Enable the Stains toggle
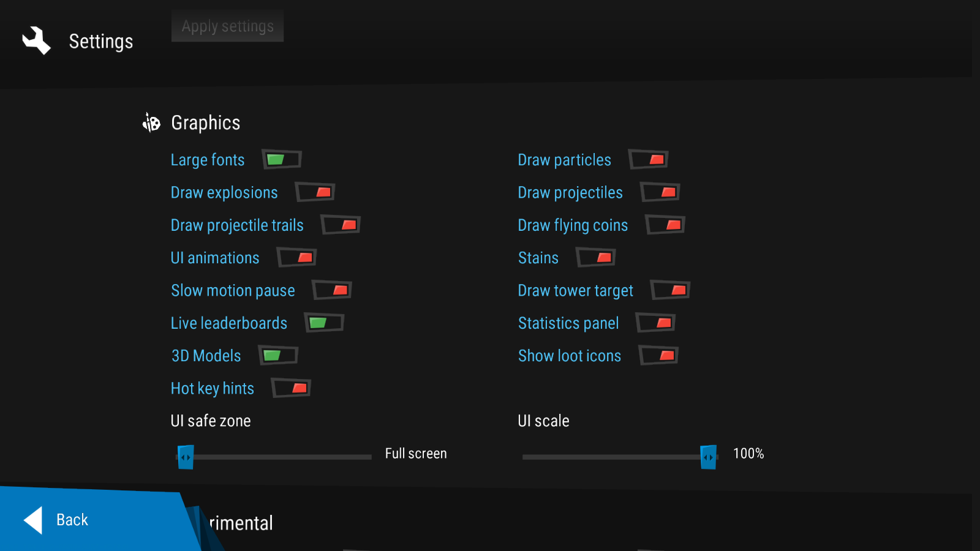 pos(596,258)
